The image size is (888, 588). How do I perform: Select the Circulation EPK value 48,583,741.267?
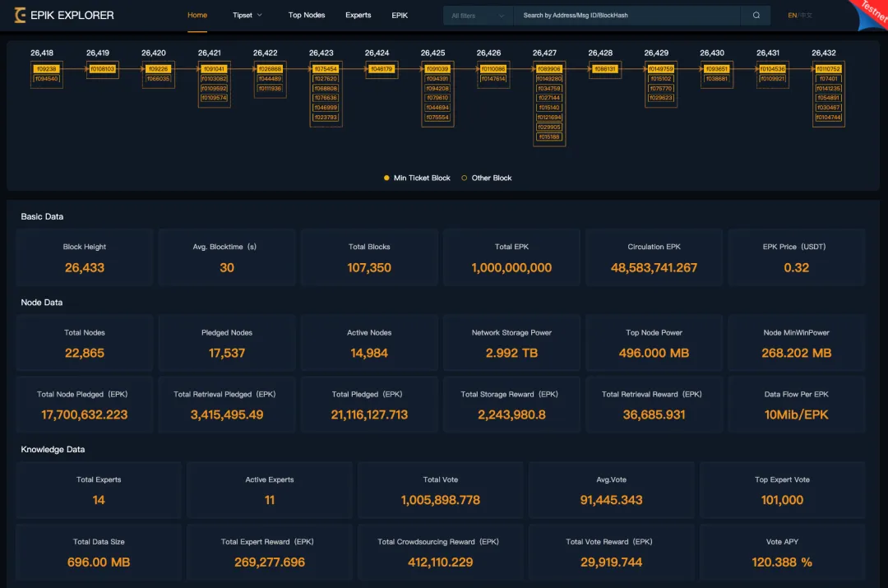click(654, 267)
